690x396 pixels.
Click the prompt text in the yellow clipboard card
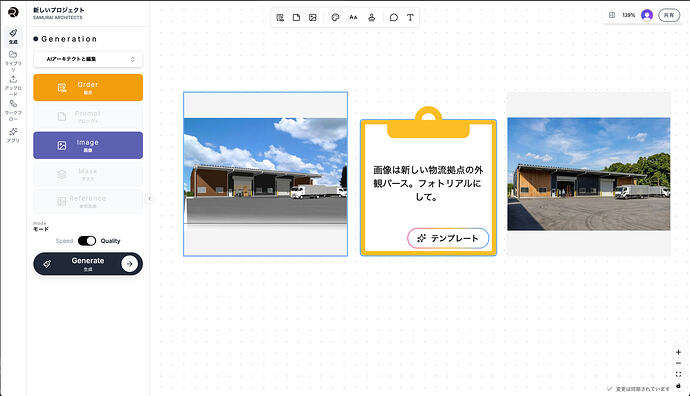[x=428, y=183]
